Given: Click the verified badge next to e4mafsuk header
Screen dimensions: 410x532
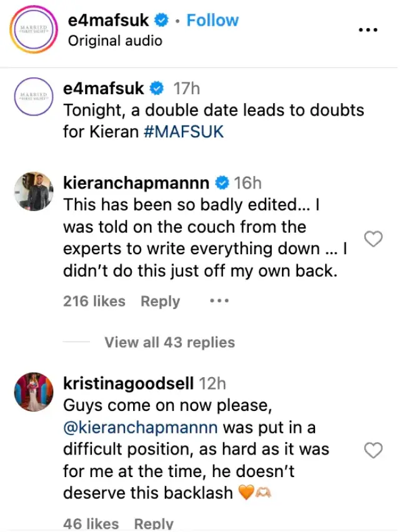Looking at the screenshot, I should click(x=162, y=20).
